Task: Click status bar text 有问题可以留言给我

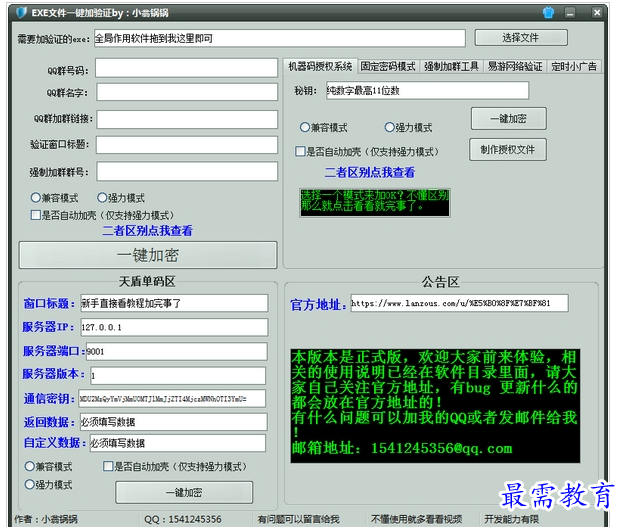Action: point(298,519)
